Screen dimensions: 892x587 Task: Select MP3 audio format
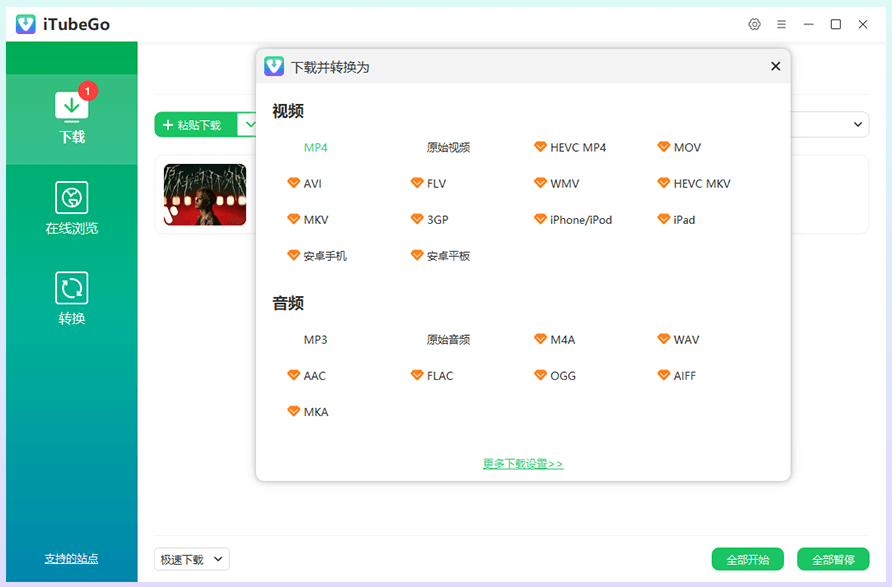(x=316, y=340)
